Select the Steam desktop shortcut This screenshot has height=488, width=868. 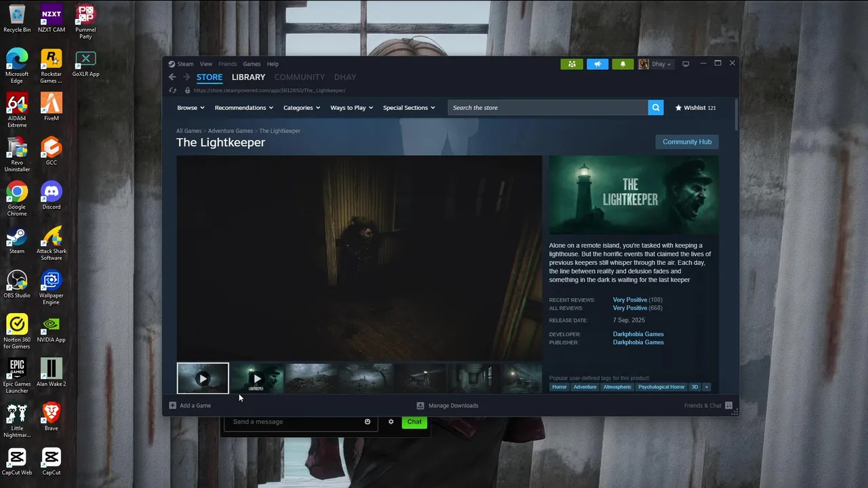[x=17, y=240]
